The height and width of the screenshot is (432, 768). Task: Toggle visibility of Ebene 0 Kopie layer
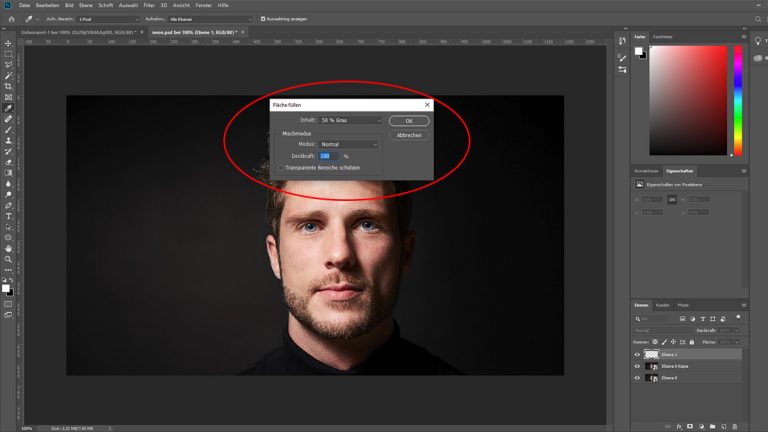tap(637, 366)
